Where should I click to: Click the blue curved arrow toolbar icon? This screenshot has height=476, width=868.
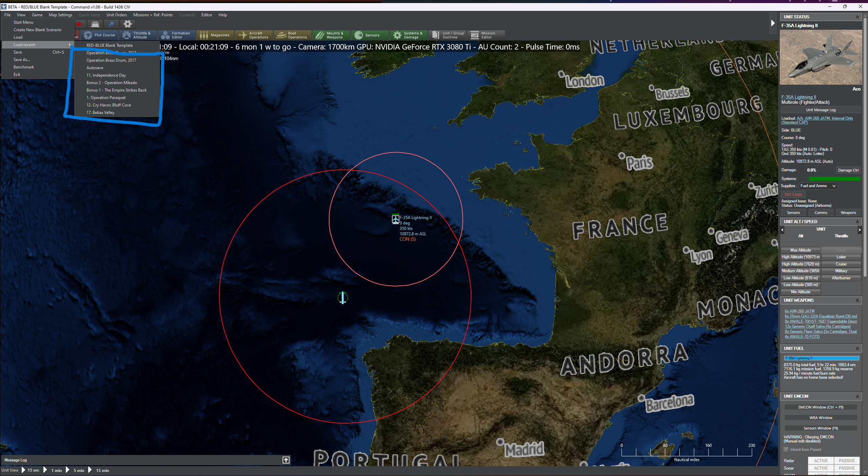pyautogui.click(x=111, y=24)
